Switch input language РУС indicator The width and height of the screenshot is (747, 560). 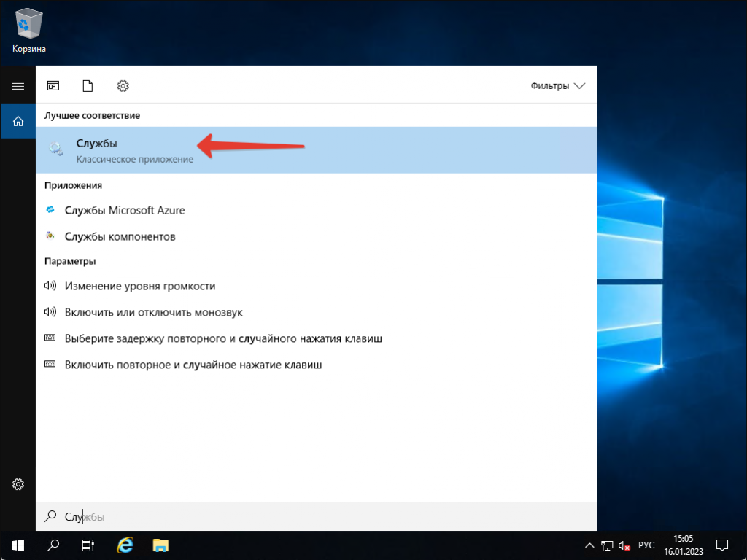point(646,545)
